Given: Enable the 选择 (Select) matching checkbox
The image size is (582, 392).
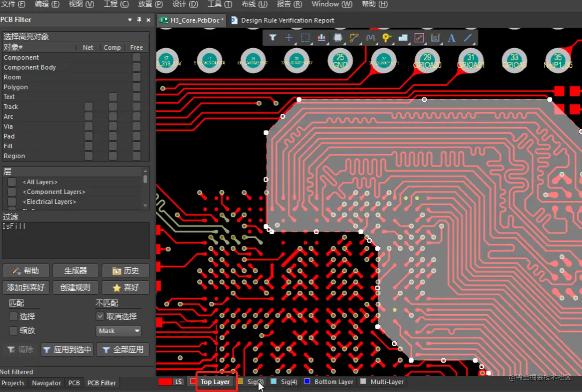Looking at the screenshot, I should click(x=14, y=316).
